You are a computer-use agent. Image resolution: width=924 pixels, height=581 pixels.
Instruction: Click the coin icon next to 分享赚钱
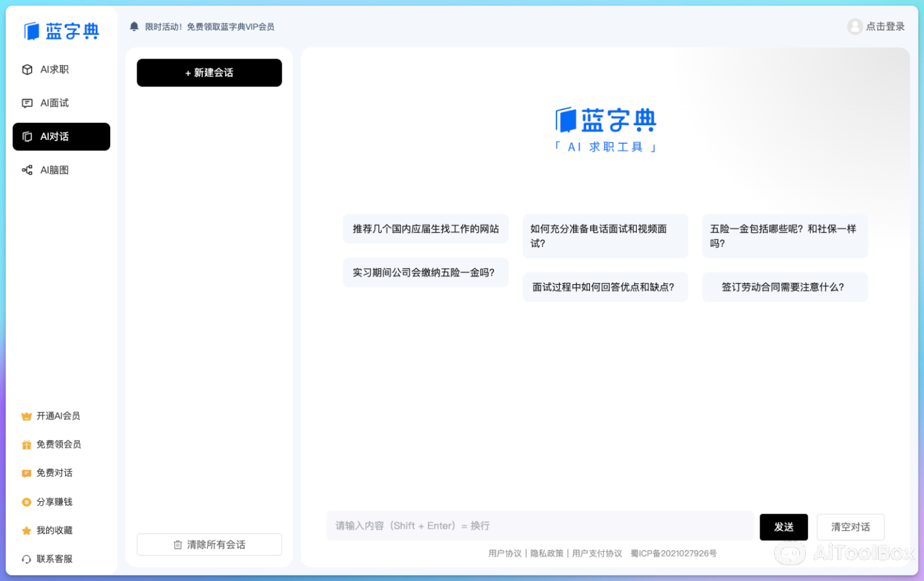pos(25,501)
